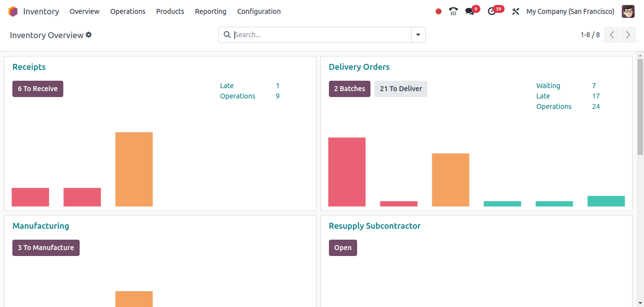The height and width of the screenshot is (307, 644).
Task: Click the Delivery Orders Late count 17
Action: [596, 96]
